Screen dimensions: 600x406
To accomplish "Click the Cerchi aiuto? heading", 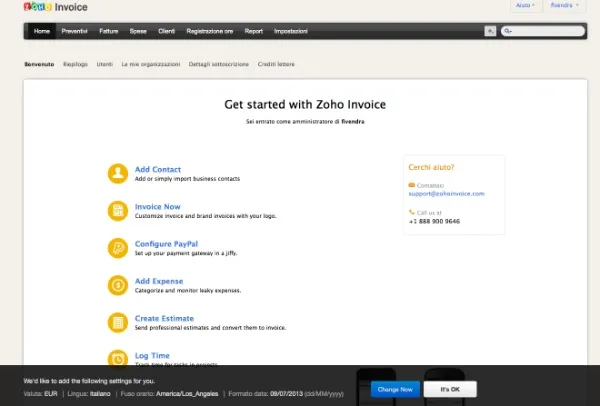I will 431,167.
